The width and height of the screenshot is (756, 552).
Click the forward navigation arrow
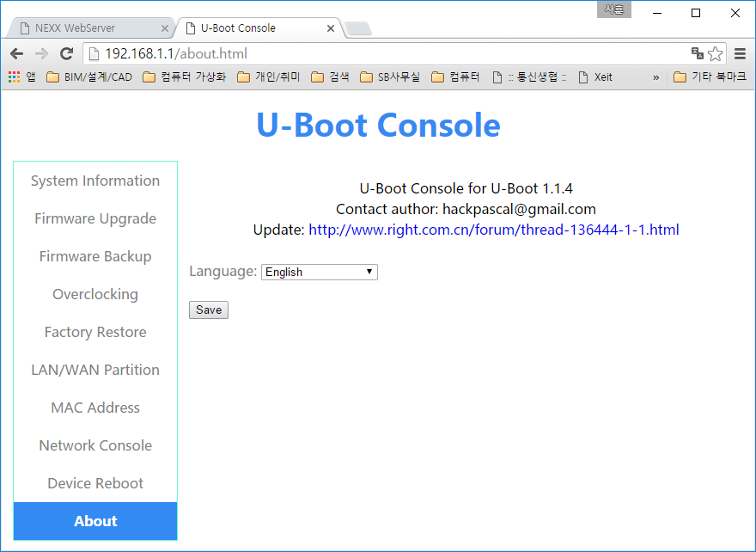(x=41, y=53)
